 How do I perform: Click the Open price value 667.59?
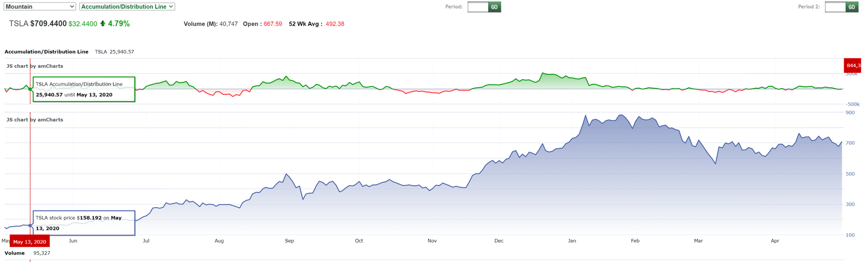click(x=272, y=24)
